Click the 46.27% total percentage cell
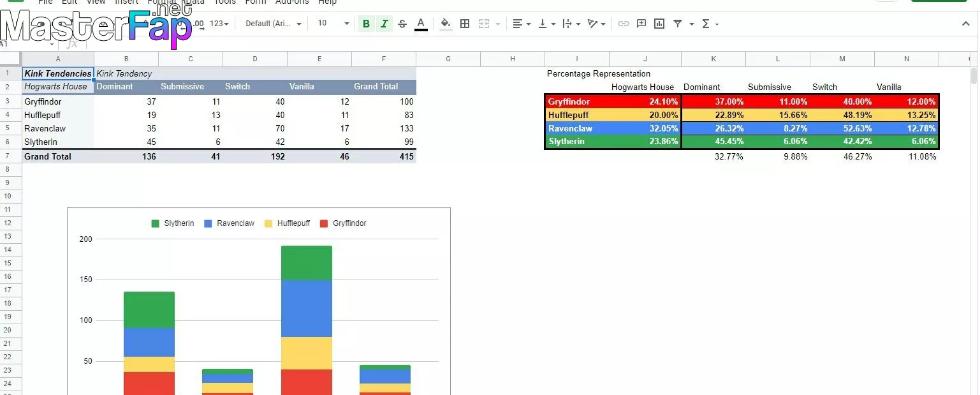Screen dimensions: 980x395 point(842,156)
